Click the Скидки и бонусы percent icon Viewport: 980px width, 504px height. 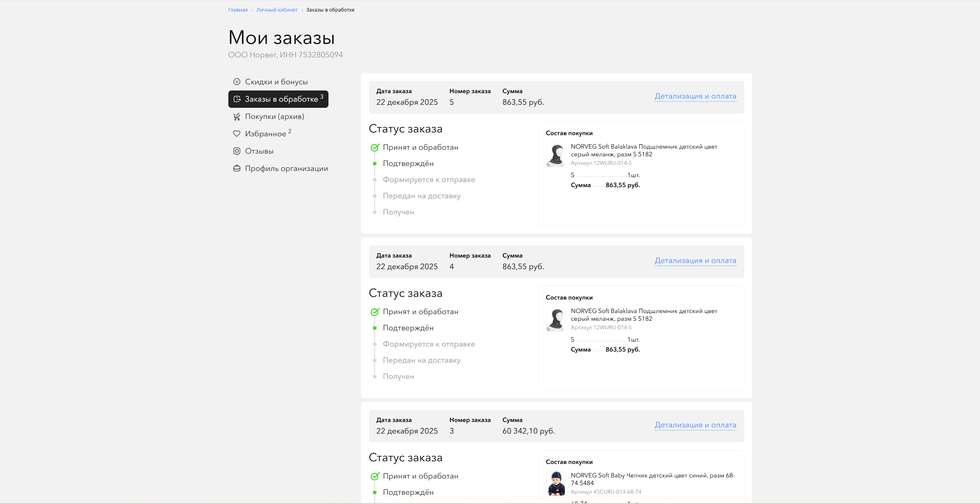pyautogui.click(x=237, y=82)
